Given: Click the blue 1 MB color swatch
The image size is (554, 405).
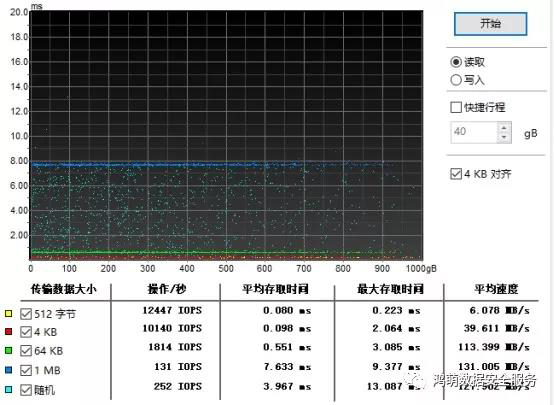Looking at the screenshot, I should (8, 370).
